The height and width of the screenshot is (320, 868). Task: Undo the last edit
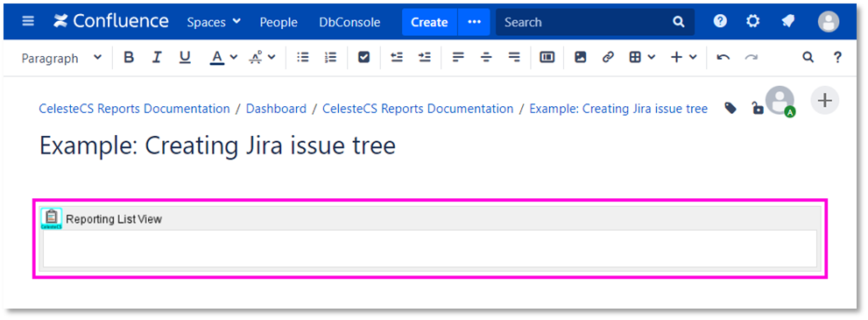[x=723, y=58]
